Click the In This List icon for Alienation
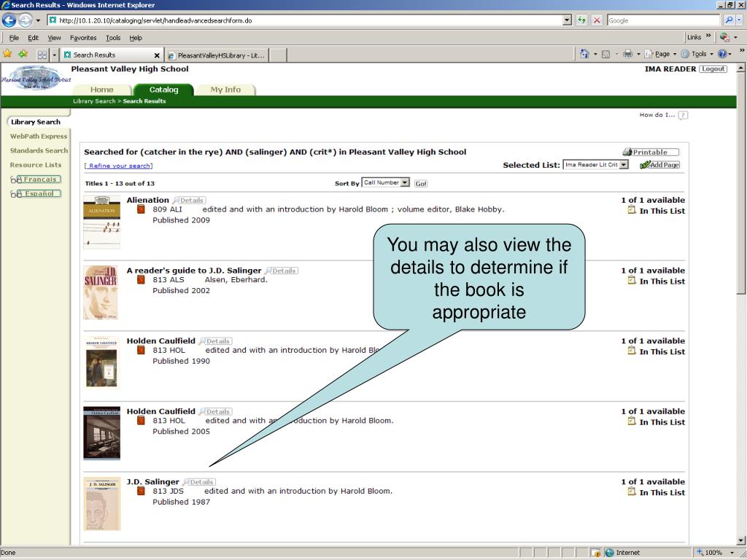The width and height of the screenshot is (747, 560). coord(632,210)
